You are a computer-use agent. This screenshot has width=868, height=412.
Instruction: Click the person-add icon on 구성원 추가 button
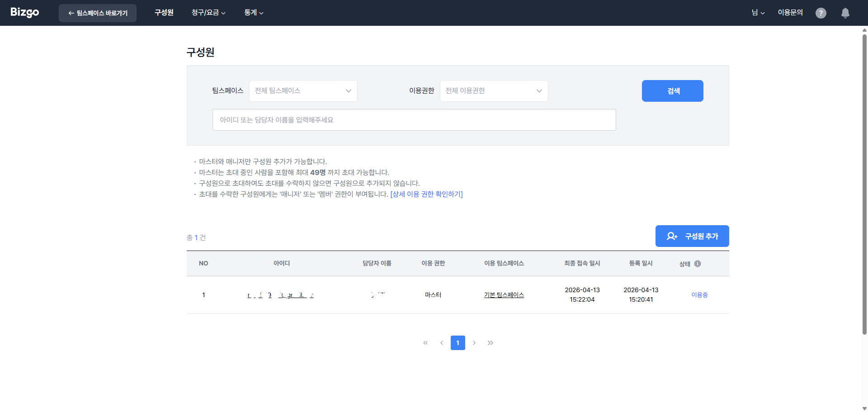[x=672, y=236]
